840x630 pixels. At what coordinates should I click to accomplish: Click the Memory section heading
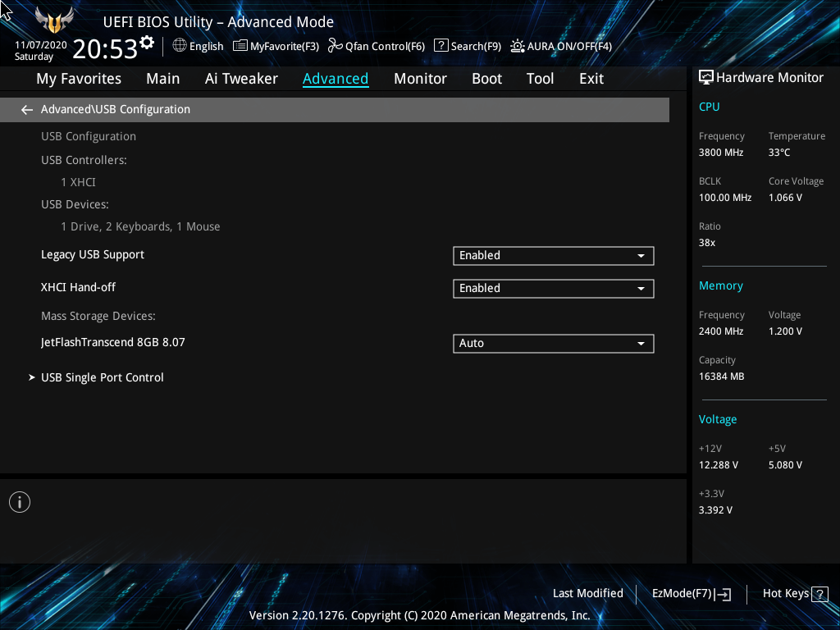(x=720, y=286)
